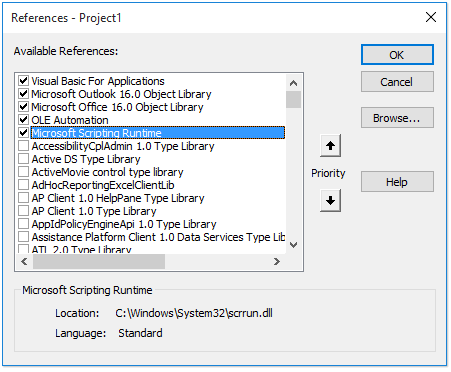This screenshot has height=372, width=451.
Task: Click the horizontal scroll right arrow
Action: [x=277, y=262]
